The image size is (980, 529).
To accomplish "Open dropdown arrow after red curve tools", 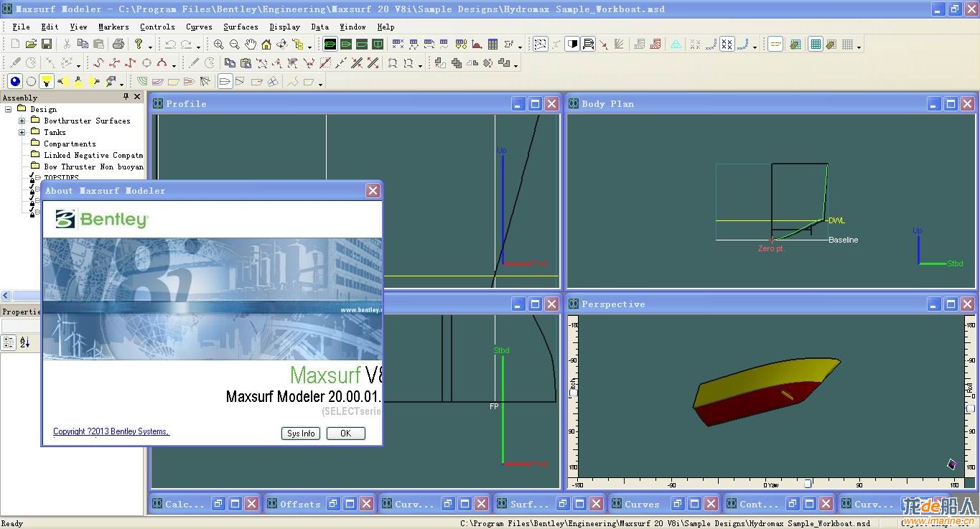I will tap(174, 65).
